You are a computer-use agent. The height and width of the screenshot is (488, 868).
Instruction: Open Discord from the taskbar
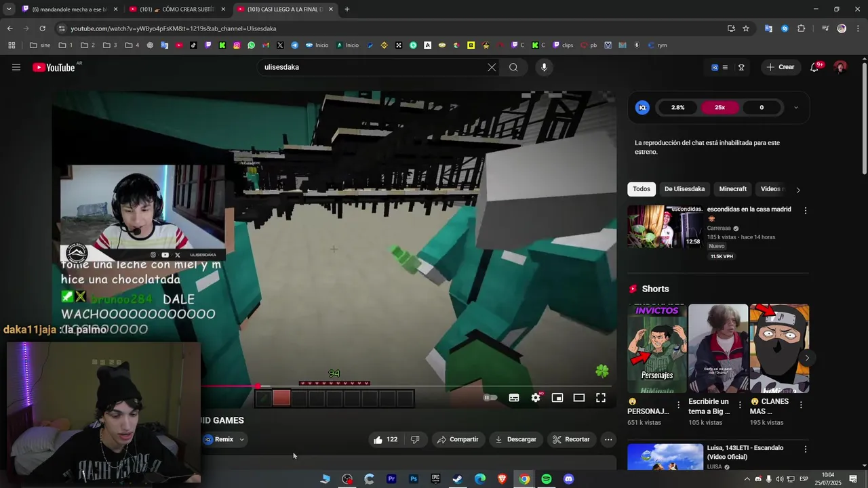(x=568, y=479)
